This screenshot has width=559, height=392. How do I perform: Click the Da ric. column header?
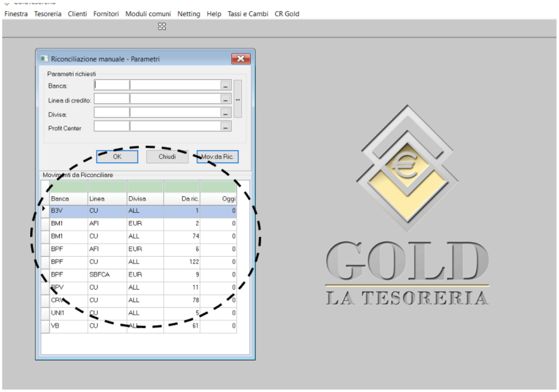(182, 199)
